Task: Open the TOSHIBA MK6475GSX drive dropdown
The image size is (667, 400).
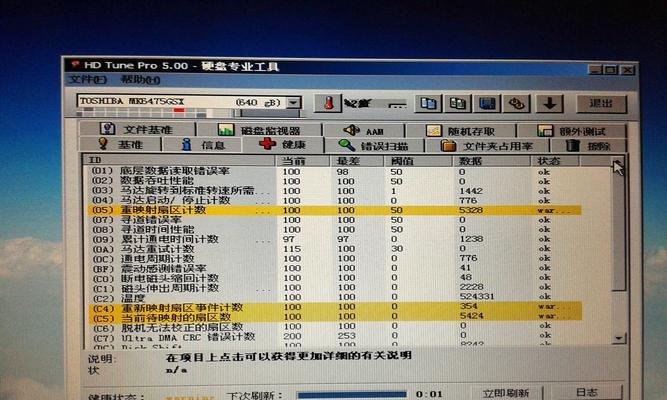Action: pyautogui.click(x=293, y=103)
